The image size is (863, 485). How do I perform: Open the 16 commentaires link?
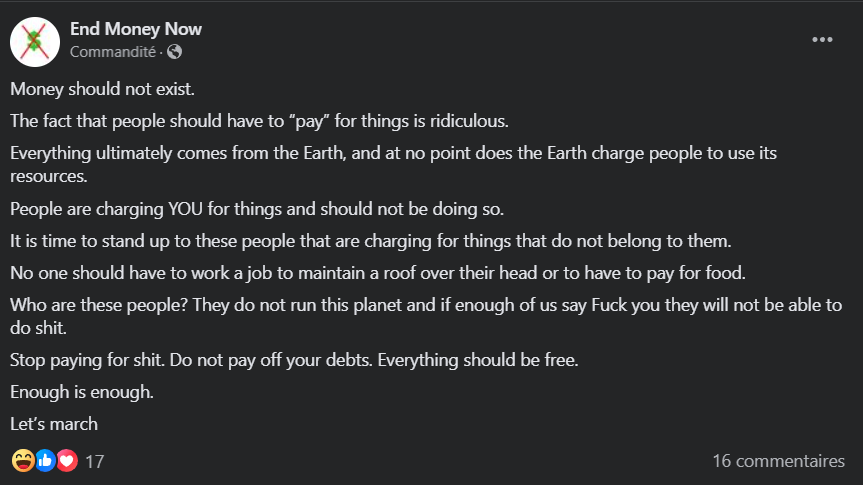click(778, 461)
